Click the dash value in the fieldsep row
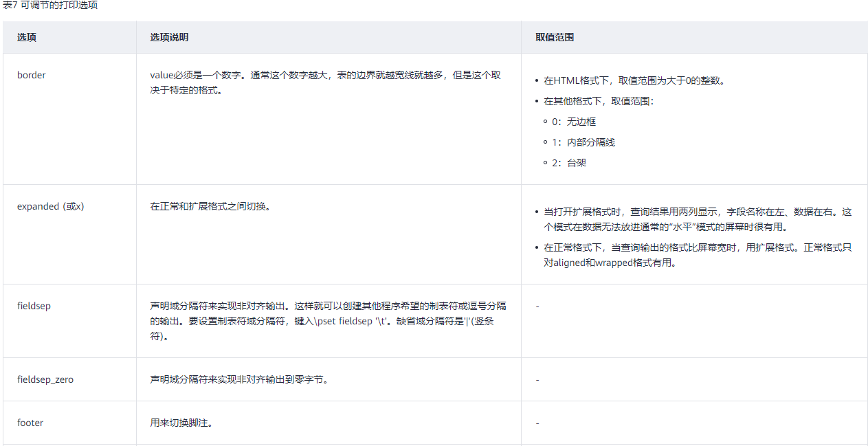868x446 pixels. tap(537, 306)
